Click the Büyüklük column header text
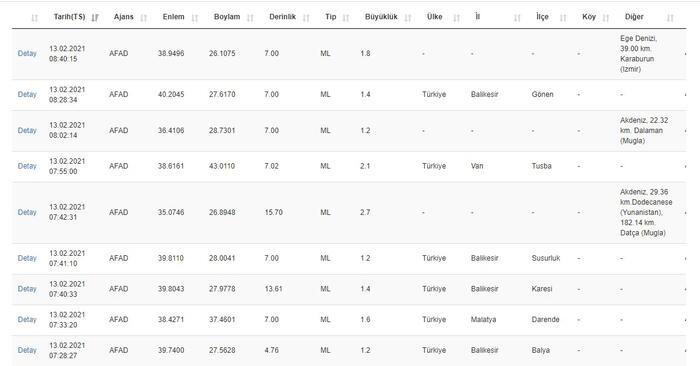The image size is (700, 366). 381,17
